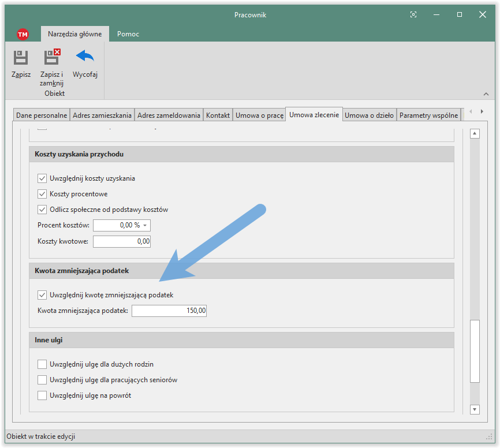Click the focus mode icon in title bar
Screen dimensions: 500x448
tap(413, 14)
